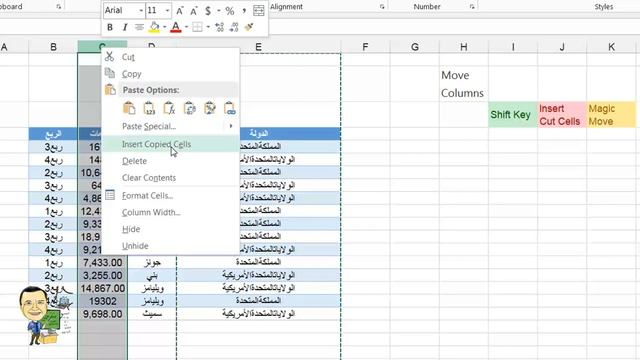Toggle Italic in the mini toolbar

124,27
